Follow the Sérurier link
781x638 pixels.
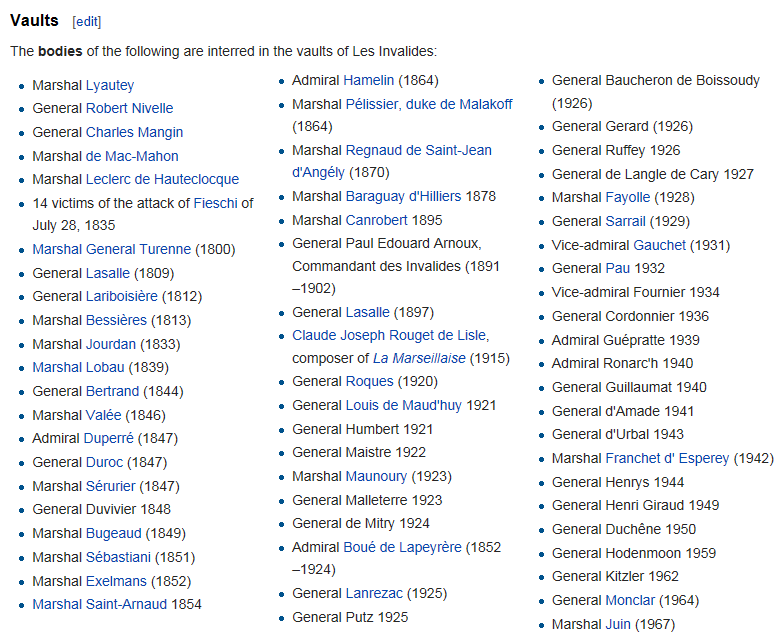111,486
